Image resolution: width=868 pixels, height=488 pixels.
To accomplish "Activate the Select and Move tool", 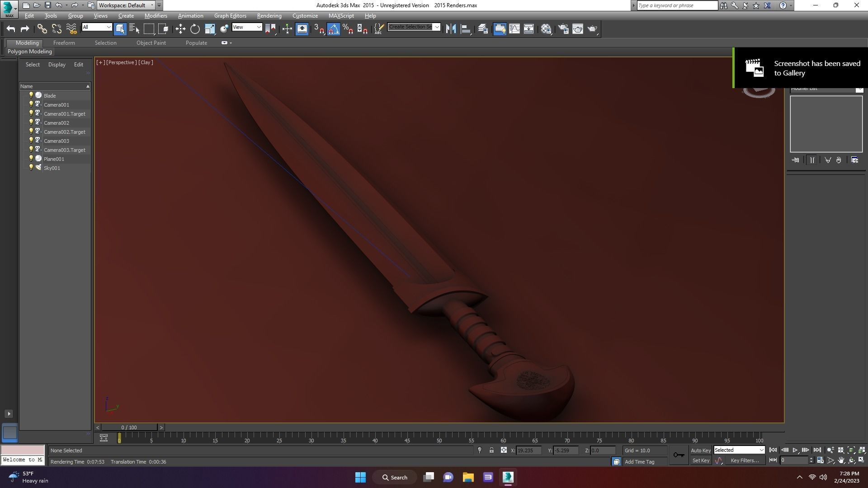I will click(x=180, y=29).
